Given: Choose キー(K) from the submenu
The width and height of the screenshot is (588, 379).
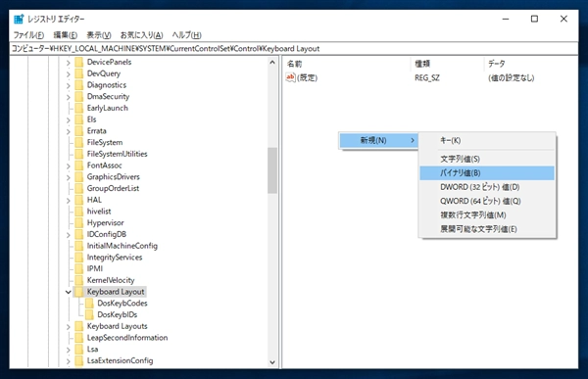Looking at the screenshot, I should pos(487,141).
